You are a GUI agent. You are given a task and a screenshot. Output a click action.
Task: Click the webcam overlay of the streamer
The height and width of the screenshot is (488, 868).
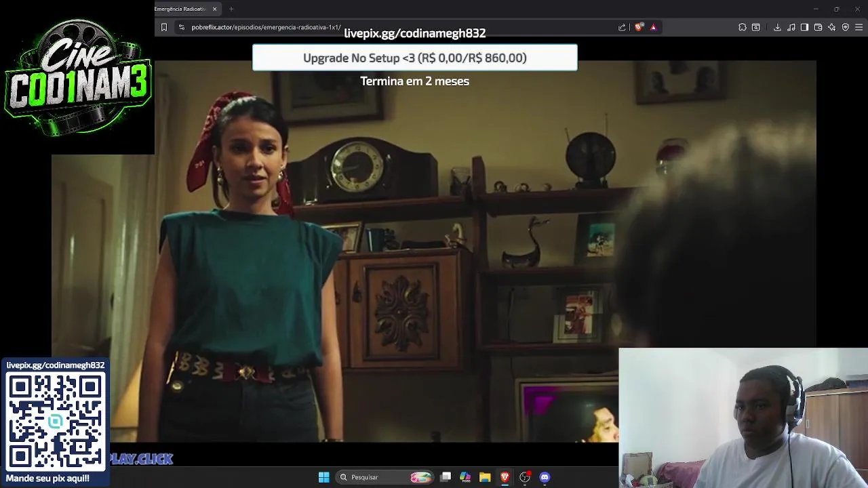click(743, 418)
